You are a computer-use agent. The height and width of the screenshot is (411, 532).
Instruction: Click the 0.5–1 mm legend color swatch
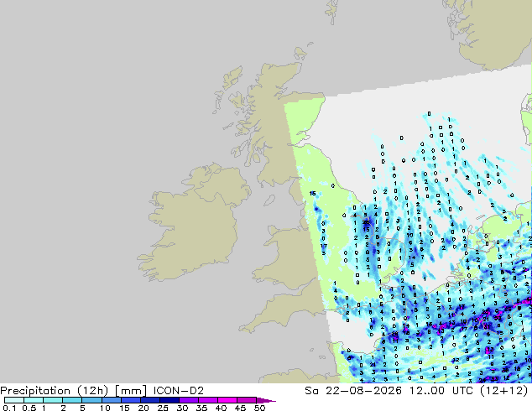34,400
